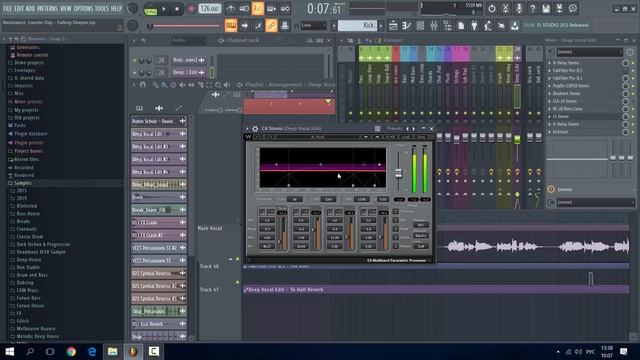Screen dimensions: 640x360
Task: Click the Stop button in transport
Action: [177, 9]
